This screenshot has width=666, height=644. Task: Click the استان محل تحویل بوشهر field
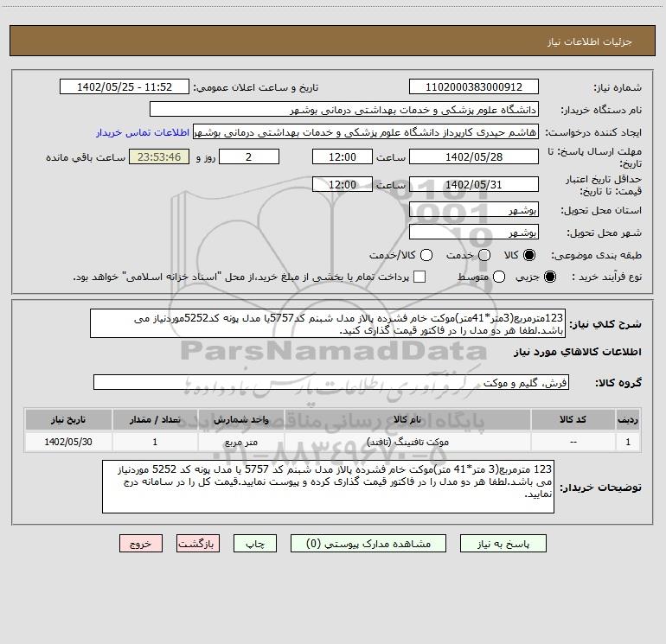click(474, 209)
